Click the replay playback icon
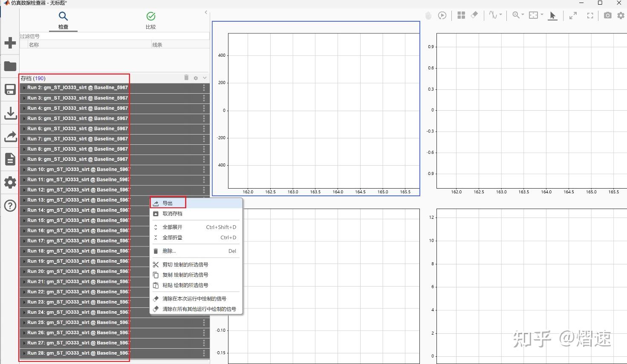 (x=442, y=16)
